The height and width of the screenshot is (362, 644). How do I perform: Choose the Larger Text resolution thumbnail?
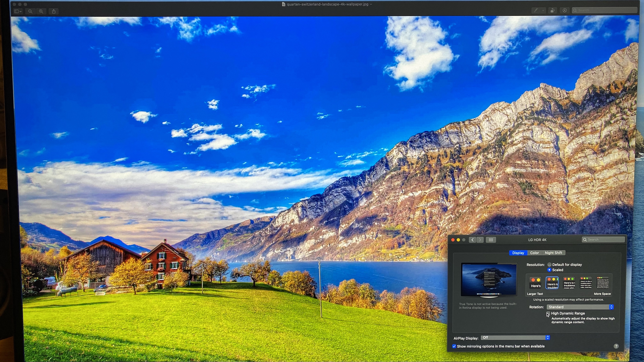click(x=535, y=283)
